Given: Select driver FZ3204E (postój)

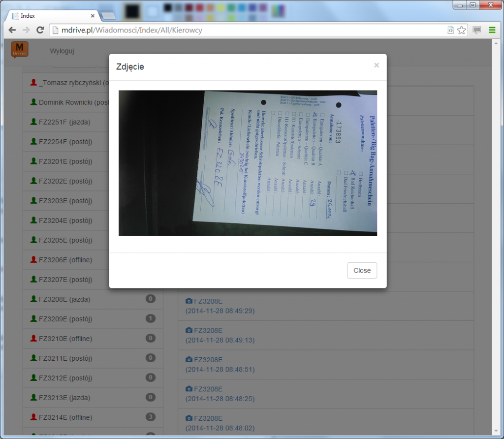Looking at the screenshot, I should pyautogui.click(x=66, y=220).
